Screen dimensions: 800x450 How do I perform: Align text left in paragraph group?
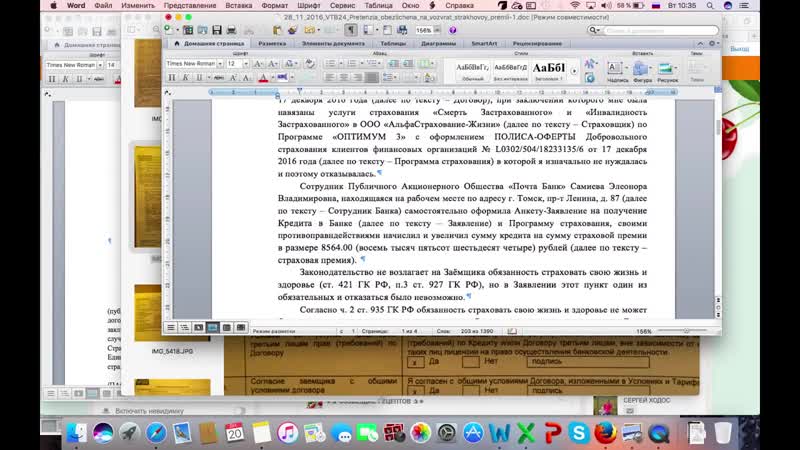pos(330,78)
